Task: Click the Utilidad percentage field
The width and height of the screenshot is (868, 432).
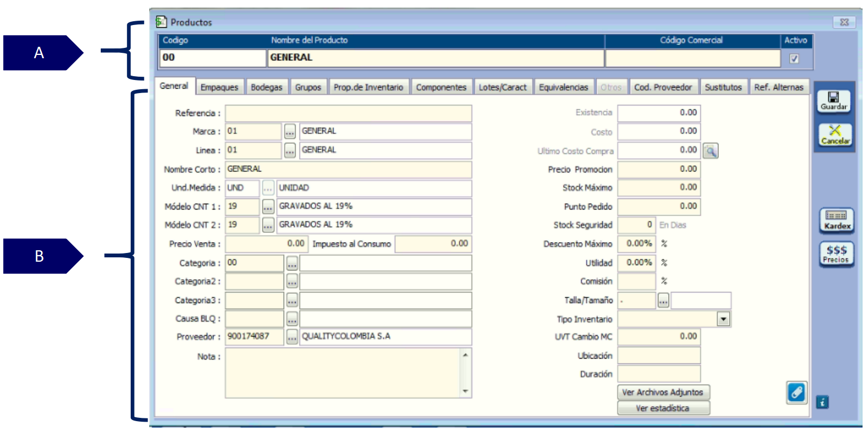Action: tap(637, 263)
